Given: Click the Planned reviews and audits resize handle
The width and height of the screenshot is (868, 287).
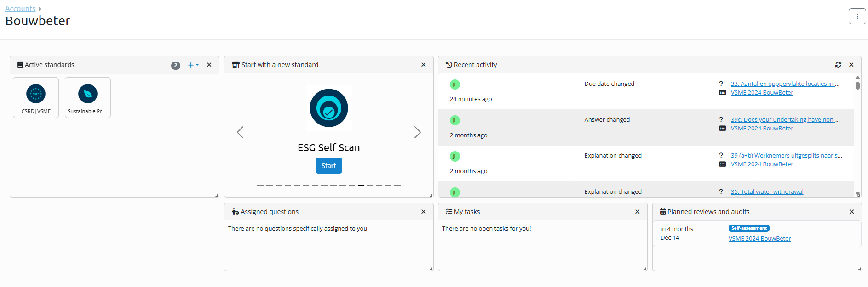Looking at the screenshot, I should pyautogui.click(x=859, y=269).
